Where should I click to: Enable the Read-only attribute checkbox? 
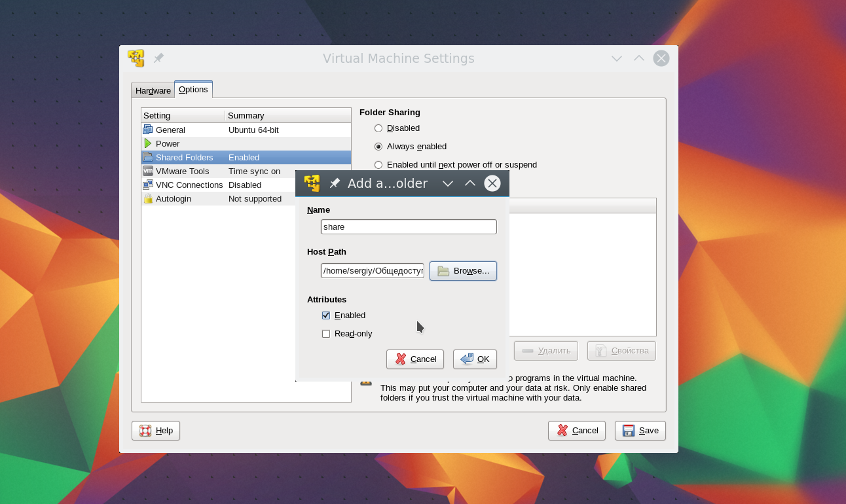[326, 334]
